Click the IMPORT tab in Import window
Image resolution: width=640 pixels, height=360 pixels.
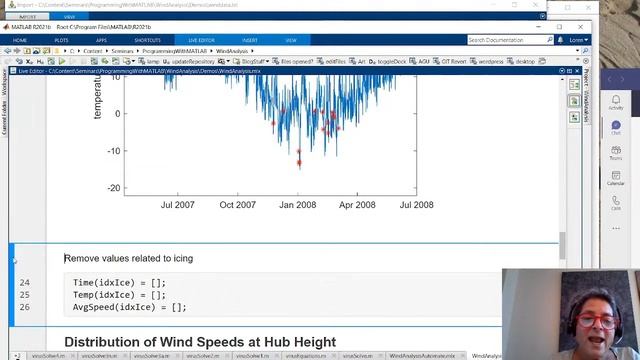tap(28, 17)
